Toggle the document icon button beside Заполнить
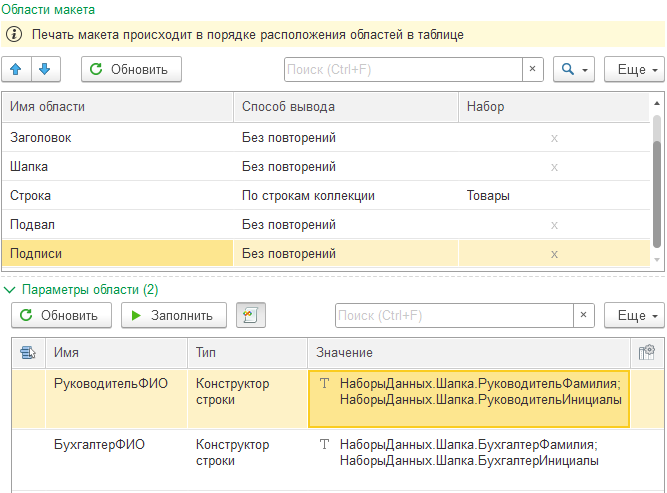 [251, 315]
